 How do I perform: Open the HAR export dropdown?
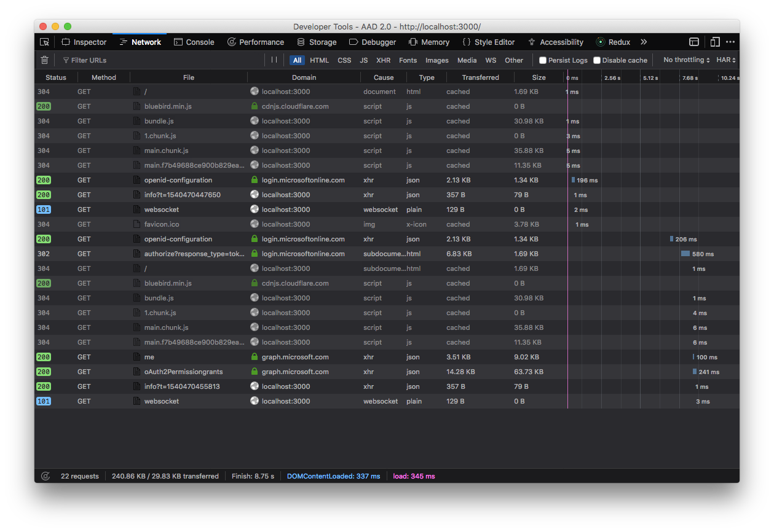[x=725, y=60]
